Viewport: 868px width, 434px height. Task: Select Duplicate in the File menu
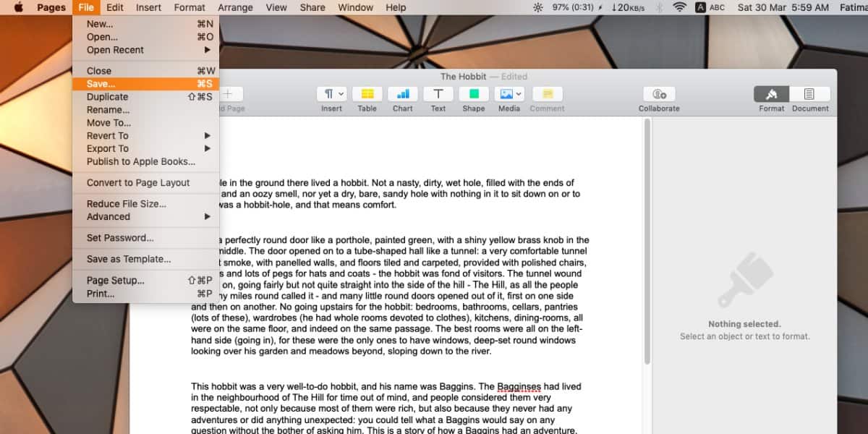(x=107, y=97)
